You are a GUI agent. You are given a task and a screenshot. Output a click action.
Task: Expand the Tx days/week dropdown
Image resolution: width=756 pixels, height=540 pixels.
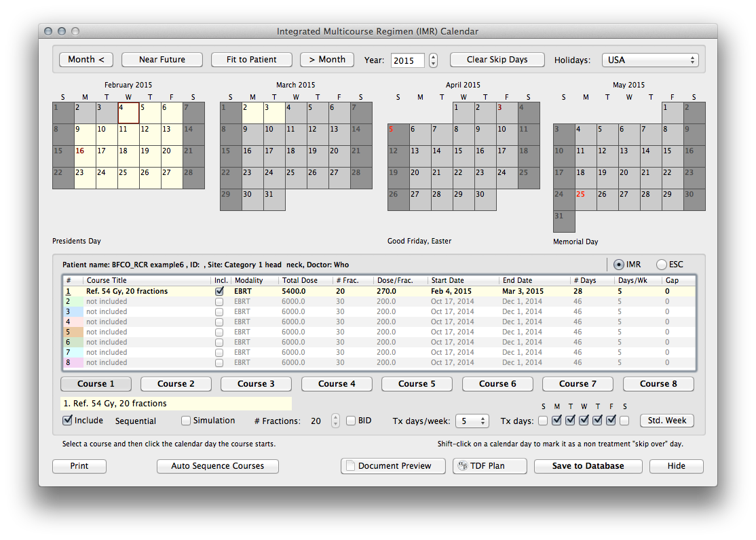(472, 421)
